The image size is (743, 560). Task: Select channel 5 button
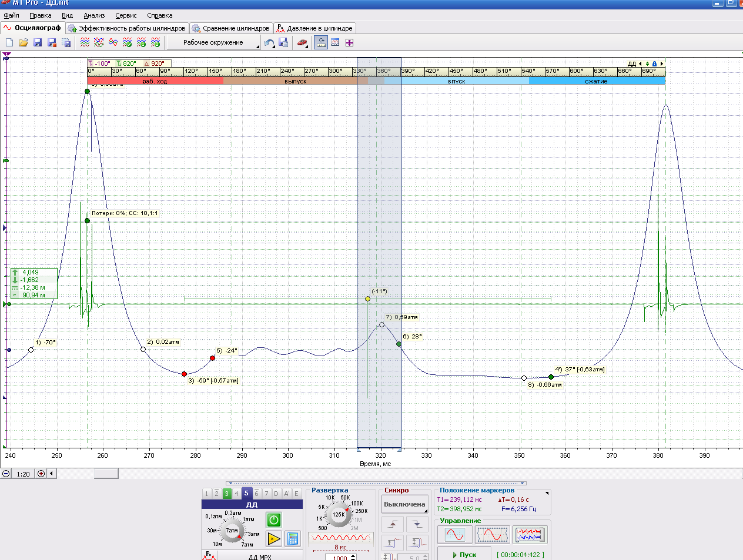[246, 494]
